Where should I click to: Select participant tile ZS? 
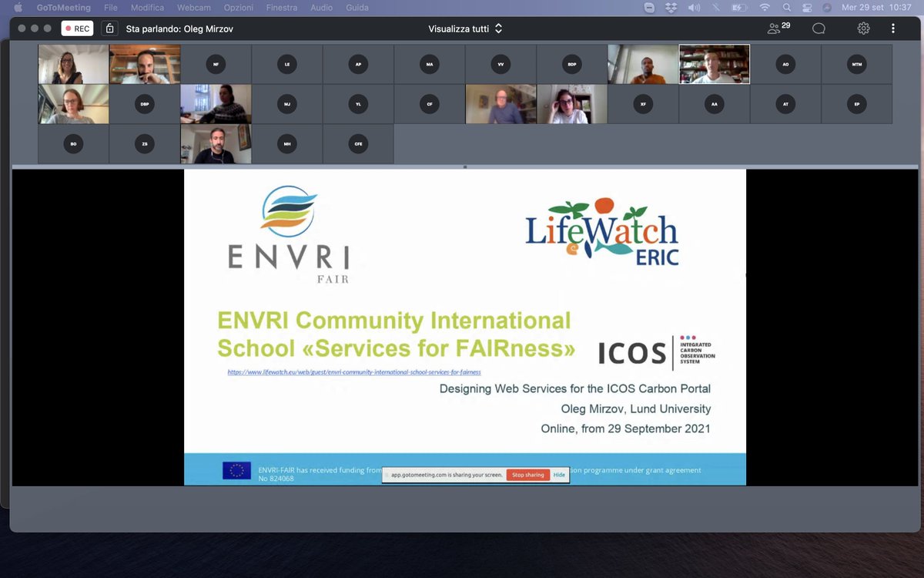click(144, 144)
